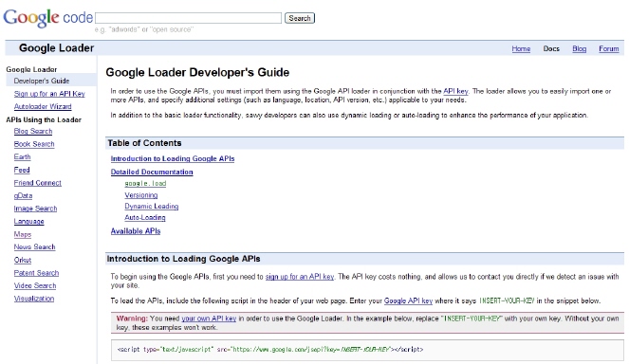Select the Docs tab

[x=551, y=48]
